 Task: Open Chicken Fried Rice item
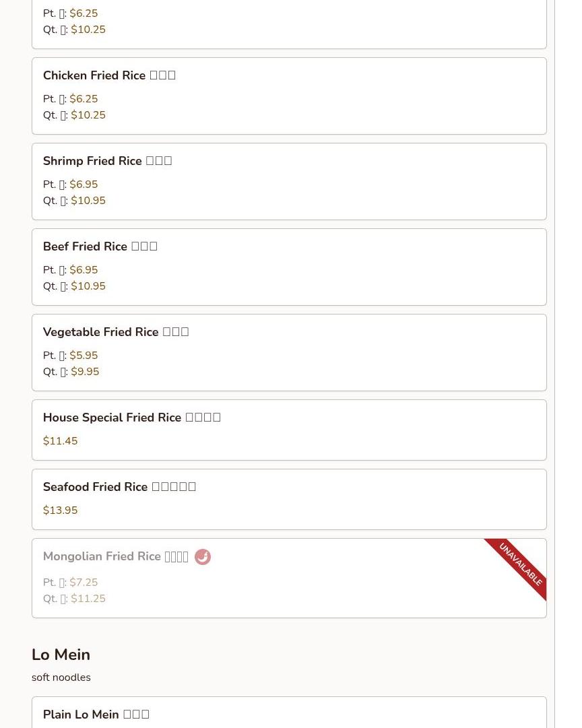click(x=109, y=75)
